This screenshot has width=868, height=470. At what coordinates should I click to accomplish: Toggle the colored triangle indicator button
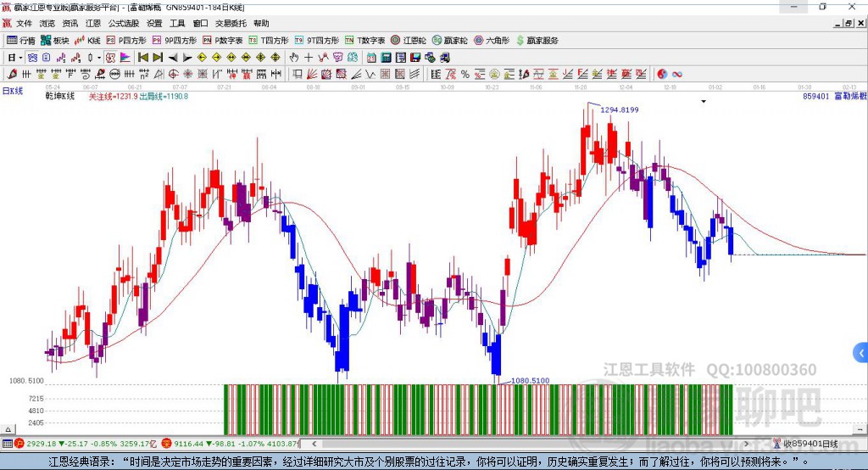[125, 58]
